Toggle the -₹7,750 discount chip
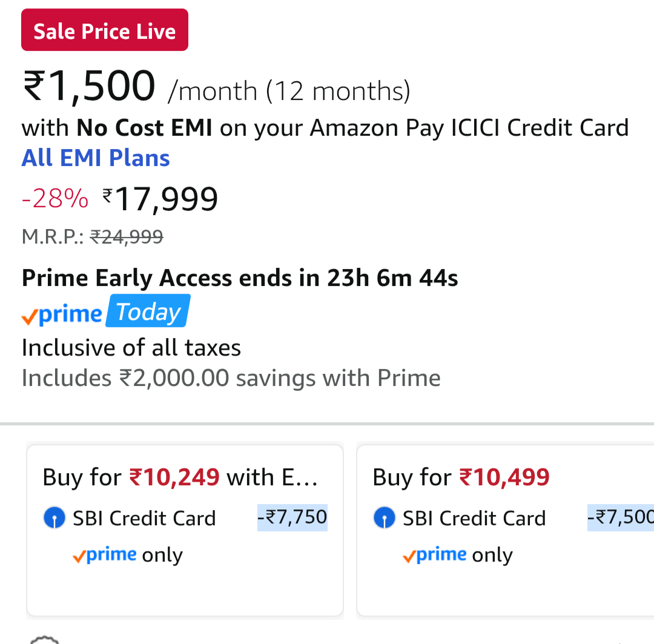Screen dimensions: 654x644 click(x=292, y=517)
